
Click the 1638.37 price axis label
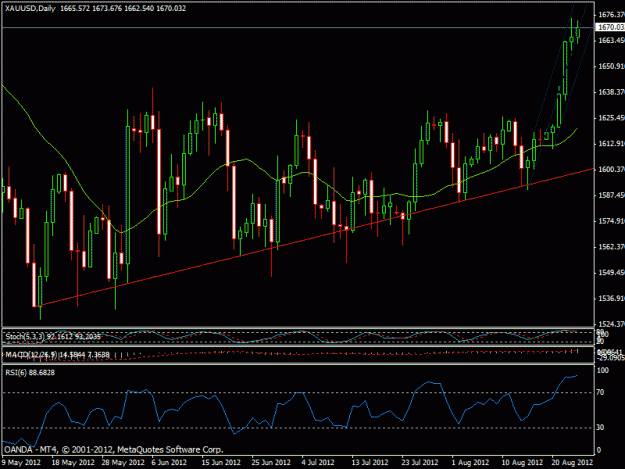tap(611, 92)
